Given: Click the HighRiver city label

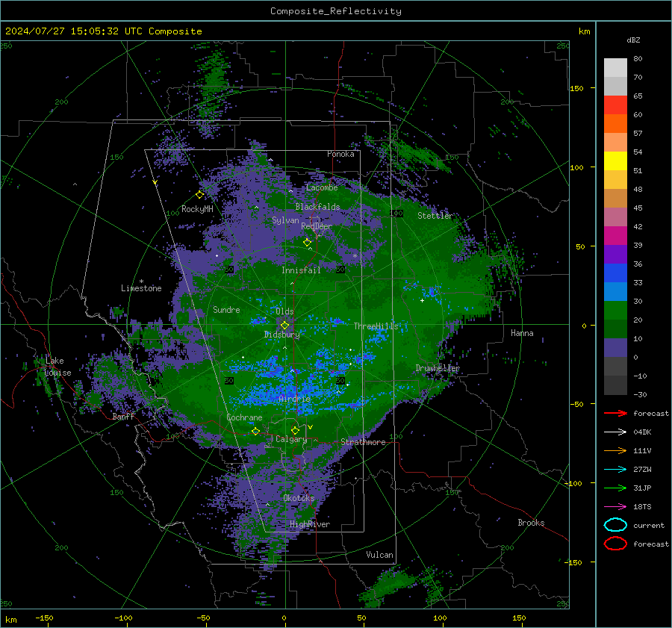Looking at the screenshot, I should 310,524.
